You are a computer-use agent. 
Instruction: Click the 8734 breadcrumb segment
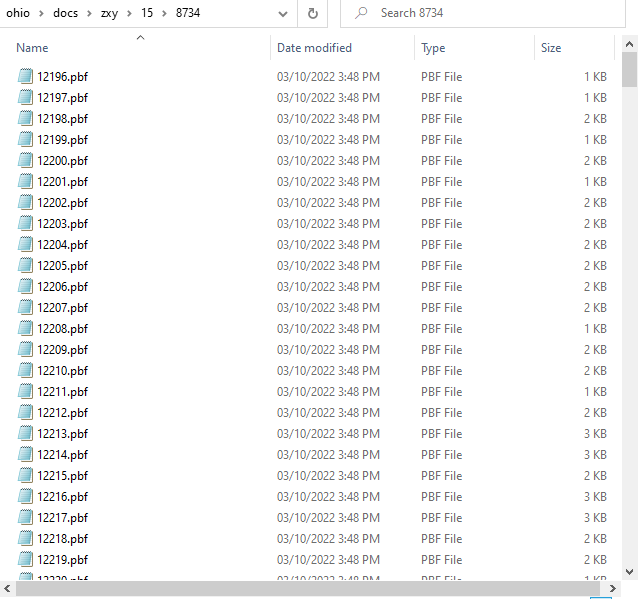point(188,13)
